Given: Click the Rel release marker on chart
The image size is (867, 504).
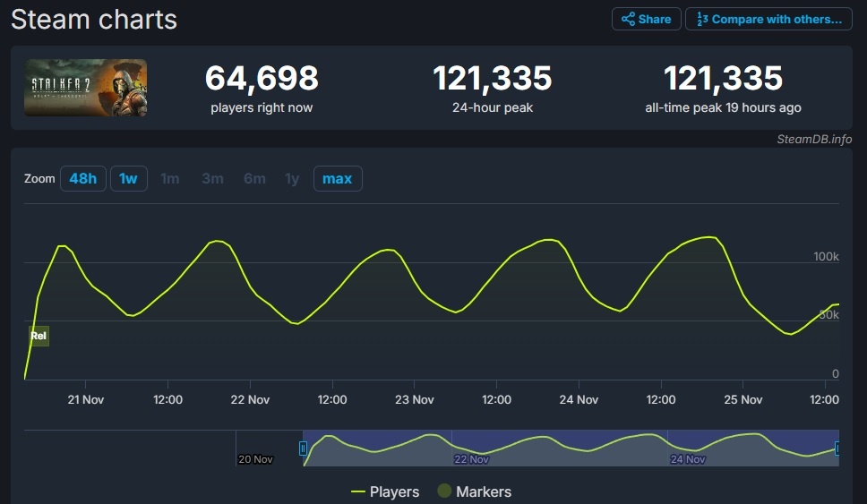Looking at the screenshot, I should [x=39, y=336].
